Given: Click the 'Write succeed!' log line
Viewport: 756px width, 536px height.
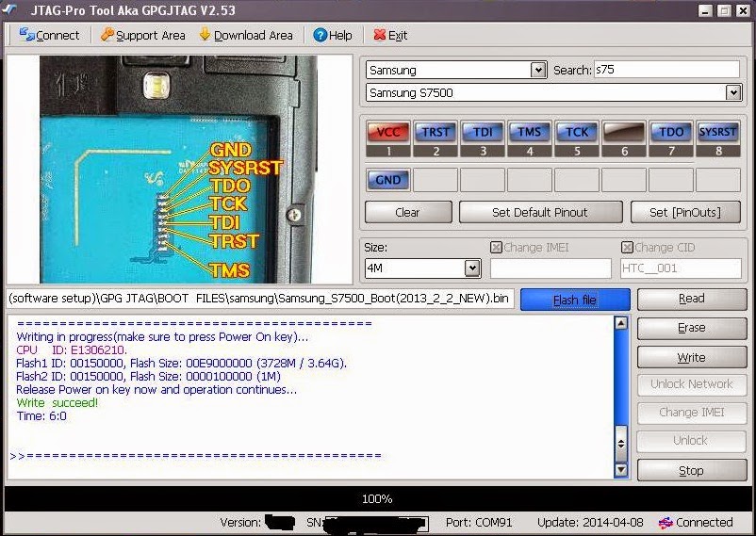Looking at the screenshot, I should tap(57, 403).
